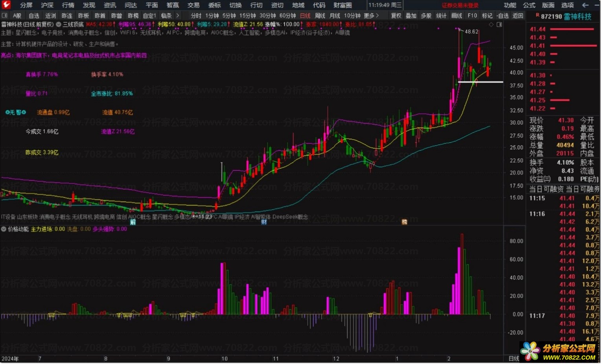Image resolution: width=602 pixels, height=364 pixels.
Task: Click the 证券交易未登录 login link
Action: click(x=460, y=6)
